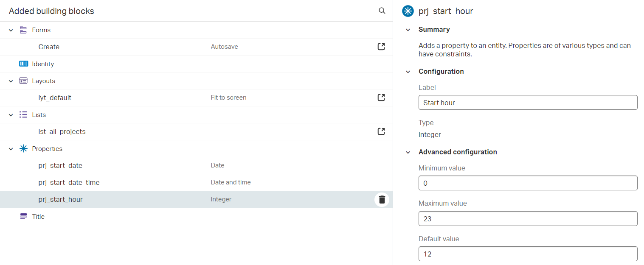Select the lst_all_projects list
The width and height of the screenshot is (644, 265).
coord(196,131)
